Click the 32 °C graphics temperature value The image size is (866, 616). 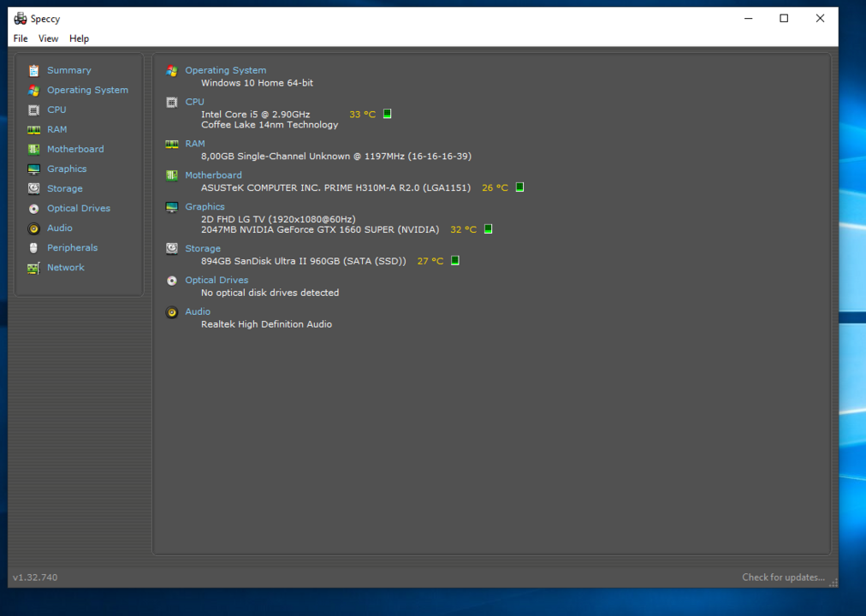(x=463, y=229)
